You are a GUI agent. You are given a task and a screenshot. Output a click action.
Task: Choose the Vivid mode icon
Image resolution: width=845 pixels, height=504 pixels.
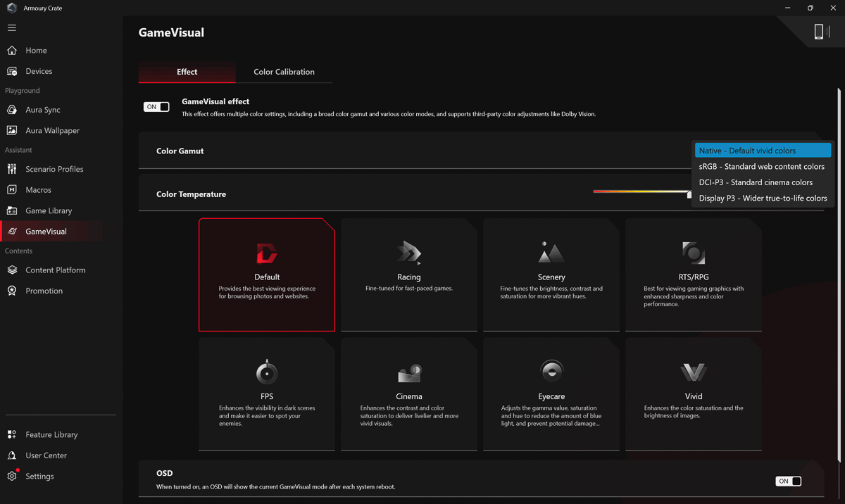[694, 372]
